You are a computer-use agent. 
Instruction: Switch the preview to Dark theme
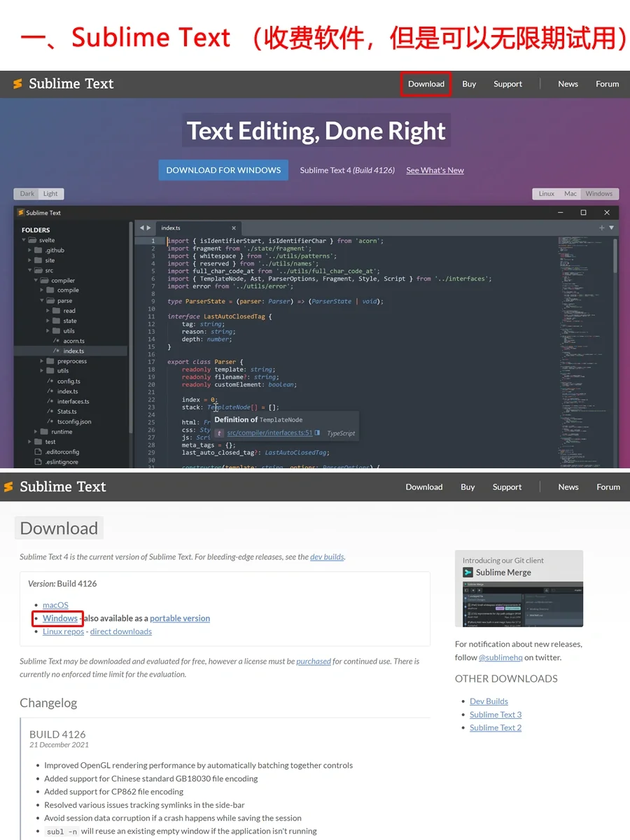(27, 194)
